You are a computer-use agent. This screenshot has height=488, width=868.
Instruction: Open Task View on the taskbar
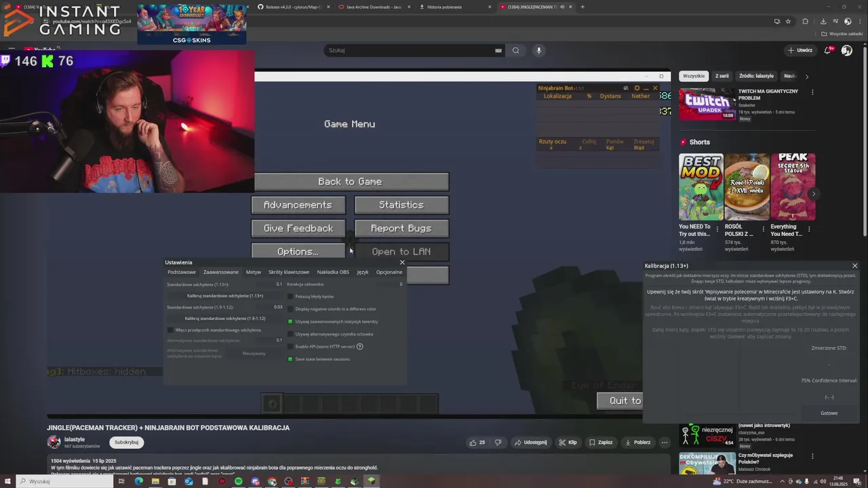pyautogui.click(x=121, y=481)
